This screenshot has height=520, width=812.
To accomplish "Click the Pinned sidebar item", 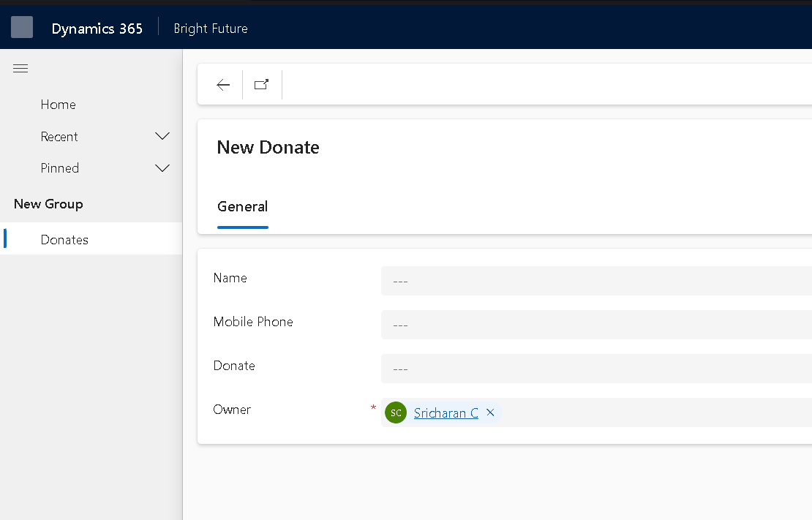I will [60, 168].
